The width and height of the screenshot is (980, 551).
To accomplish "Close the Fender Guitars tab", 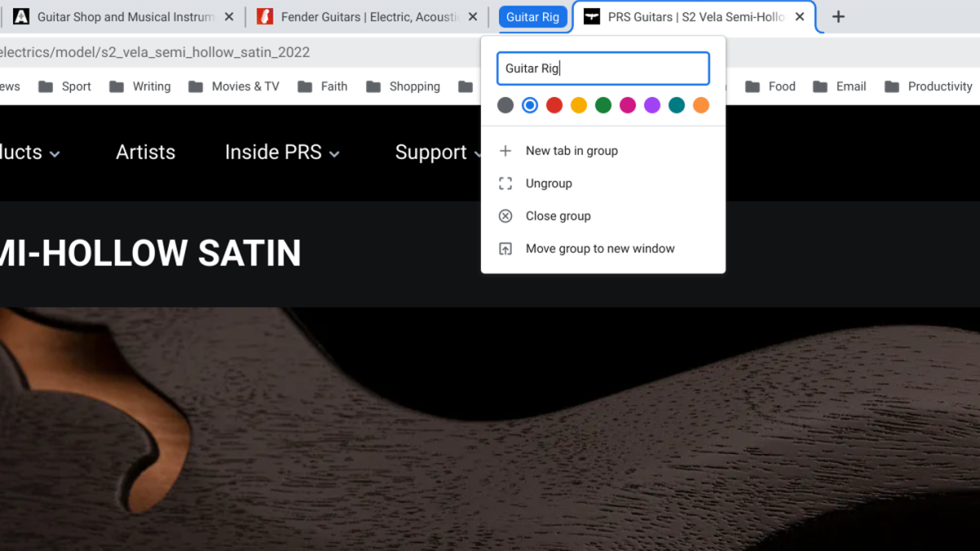I will click(473, 16).
